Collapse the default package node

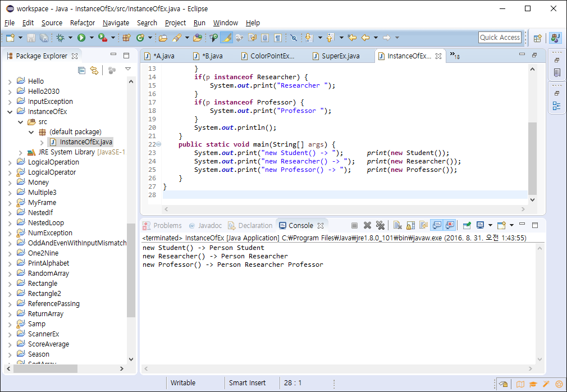(31, 132)
